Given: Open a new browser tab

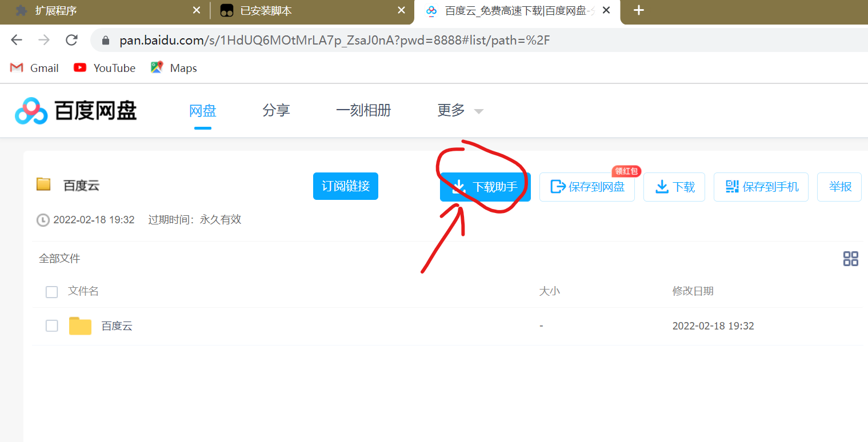Looking at the screenshot, I should pyautogui.click(x=639, y=10).
